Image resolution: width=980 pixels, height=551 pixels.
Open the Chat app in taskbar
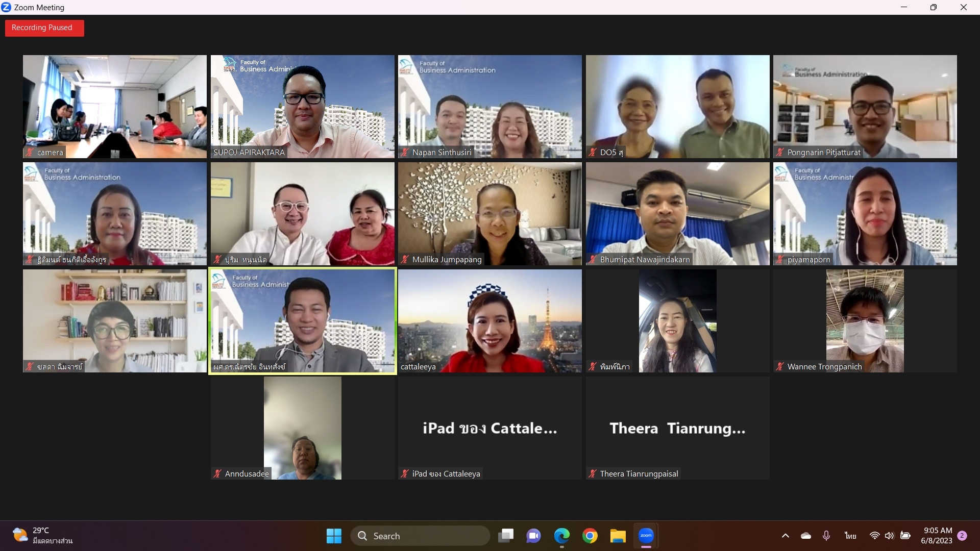point(534,536)
